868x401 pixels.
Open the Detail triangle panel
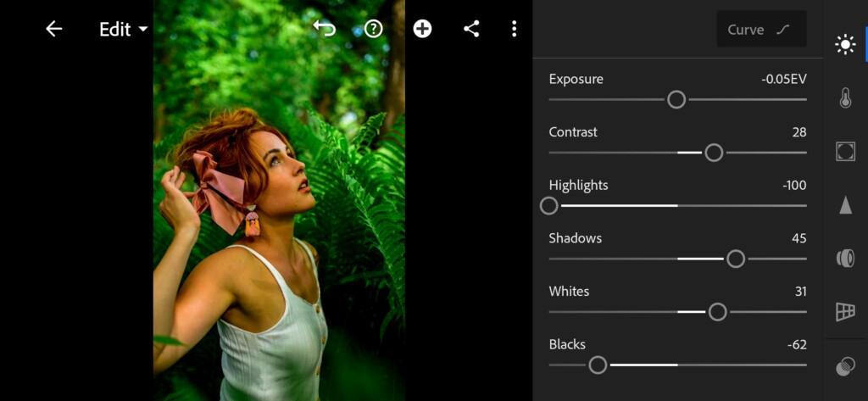point(845,205)
